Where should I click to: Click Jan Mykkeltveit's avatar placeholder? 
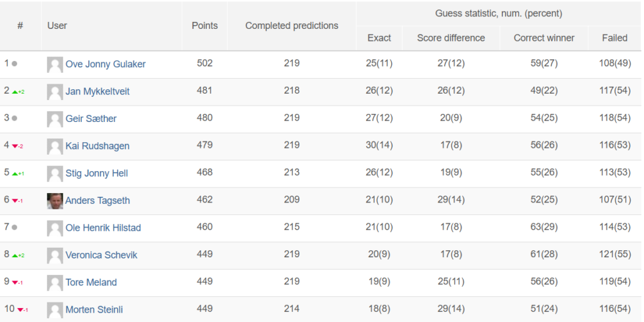[55, 92]
